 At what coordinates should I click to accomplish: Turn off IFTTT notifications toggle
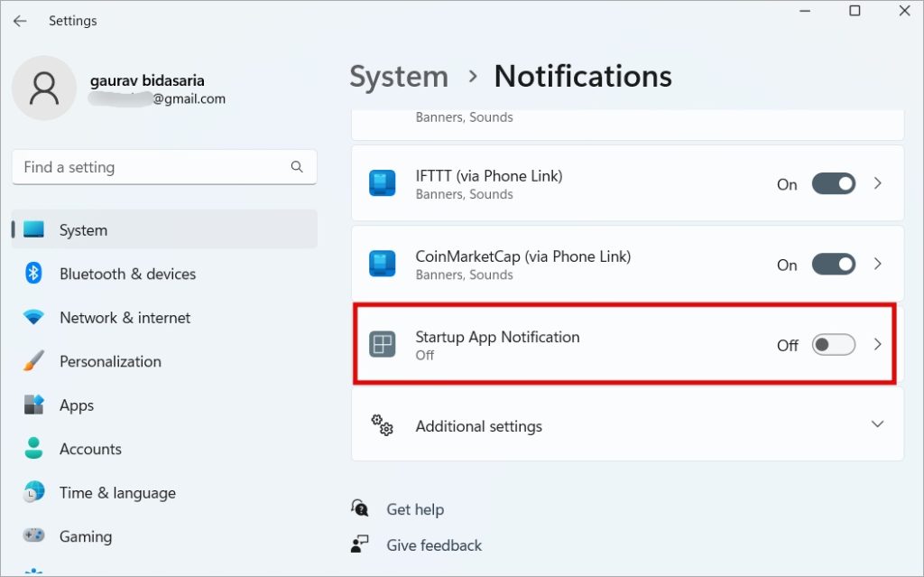[833, 183]
